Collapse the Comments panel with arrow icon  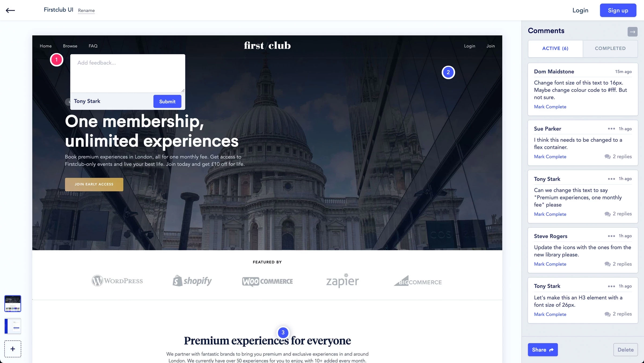click(x=632, y=32)
